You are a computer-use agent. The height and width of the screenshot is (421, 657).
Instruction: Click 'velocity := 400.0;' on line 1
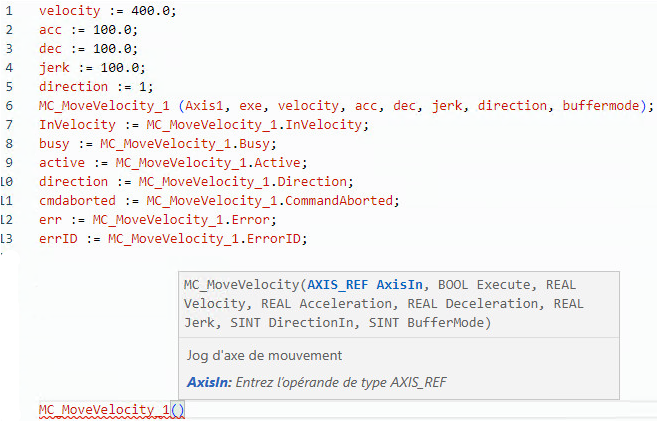108,11
